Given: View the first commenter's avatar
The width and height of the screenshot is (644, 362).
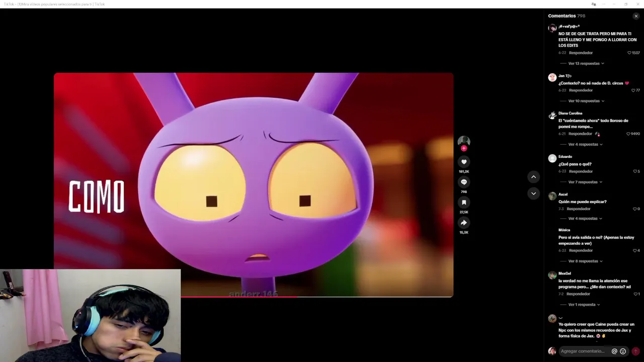Looking at the screenshot, I should [552, 28].
